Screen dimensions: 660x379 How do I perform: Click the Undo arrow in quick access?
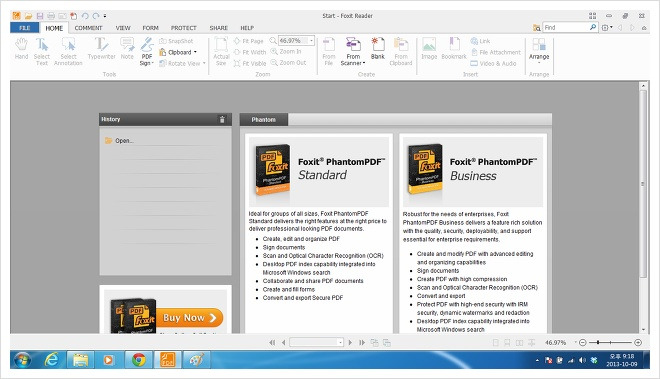(85, 16)
